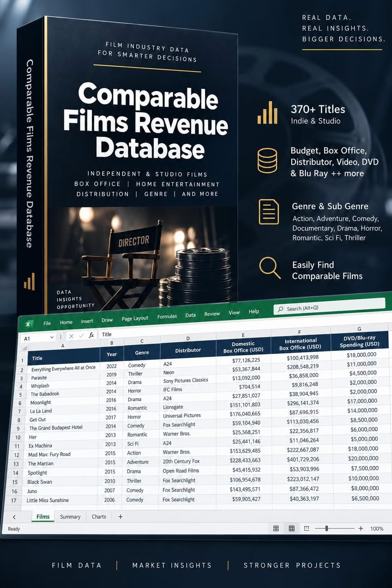Select column A header
The height and width of the screenshot is (588, 392).
tap(63, 345)
